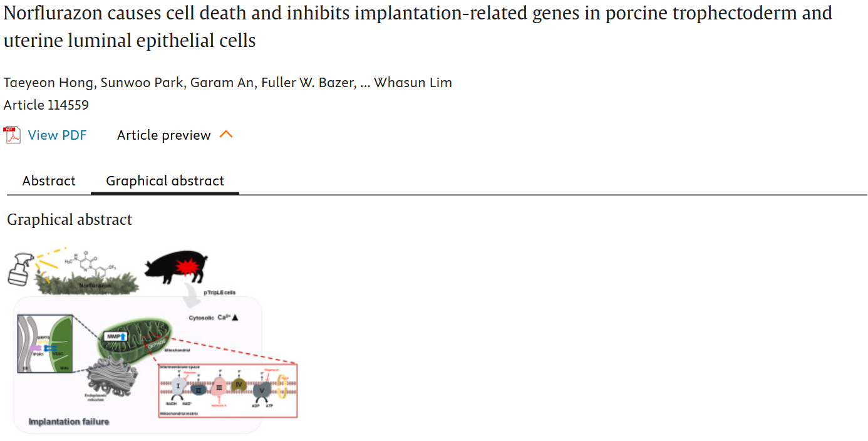868x441 pixels.
Task: Click the spray bottle icon in figure
Action: point(21,268)
